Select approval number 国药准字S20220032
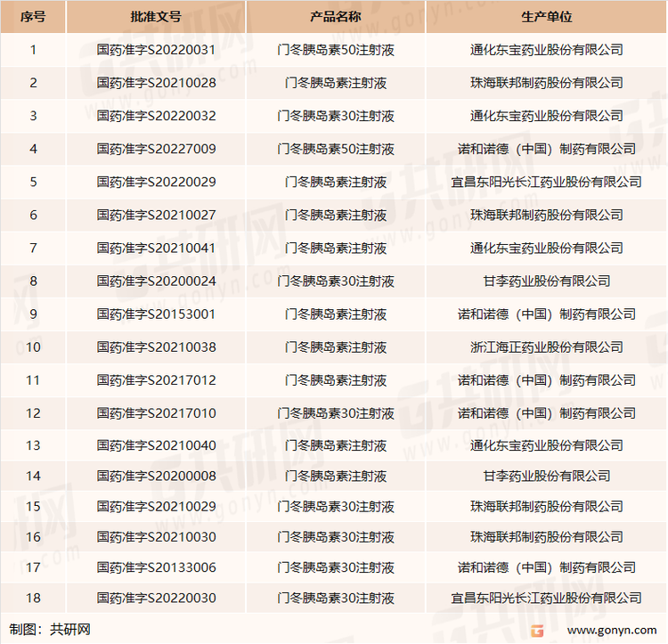This screenshot has height=644, width=668. [156, 116]
